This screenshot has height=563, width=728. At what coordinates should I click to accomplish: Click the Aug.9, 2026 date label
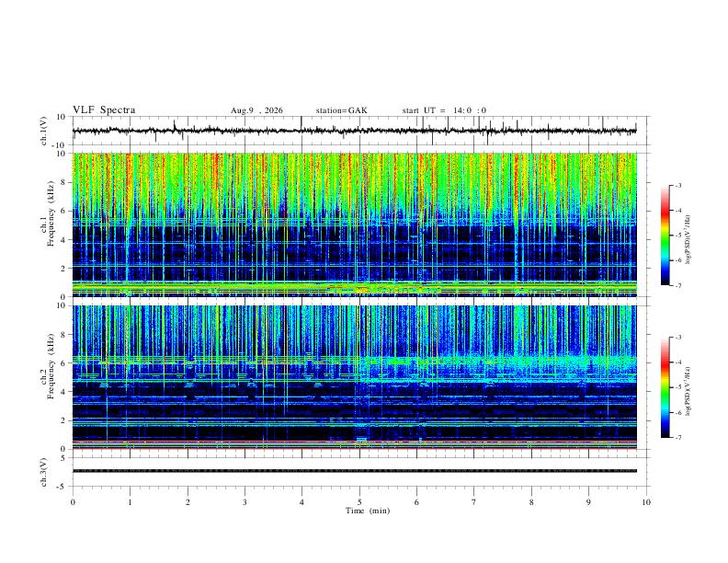tap(256, 110)
